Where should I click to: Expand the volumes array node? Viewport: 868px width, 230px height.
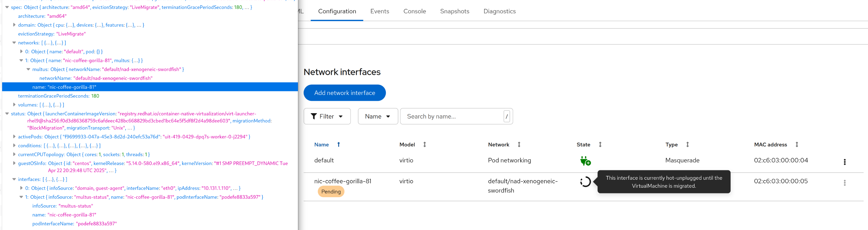pos(14,105)
